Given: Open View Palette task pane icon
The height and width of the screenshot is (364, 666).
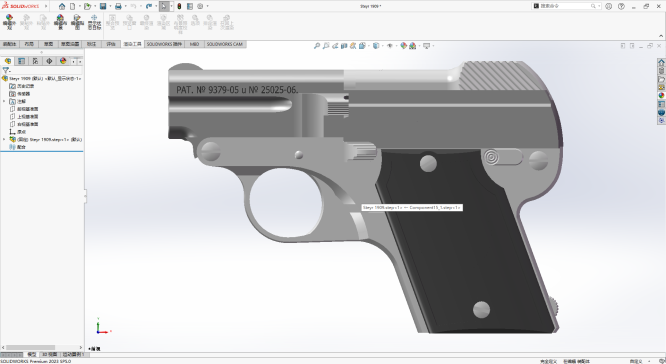Looking at the screenshot, I should point(661,87).
